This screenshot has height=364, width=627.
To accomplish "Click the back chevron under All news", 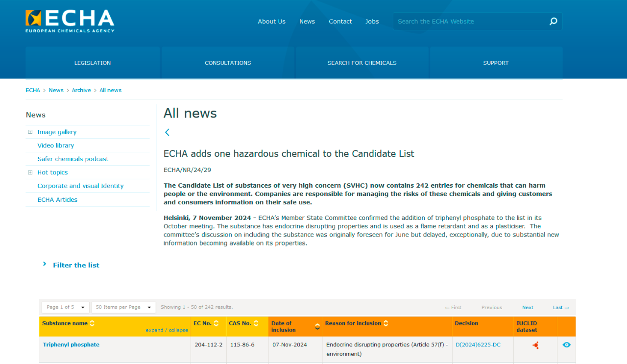I will (x=167, y=132).
